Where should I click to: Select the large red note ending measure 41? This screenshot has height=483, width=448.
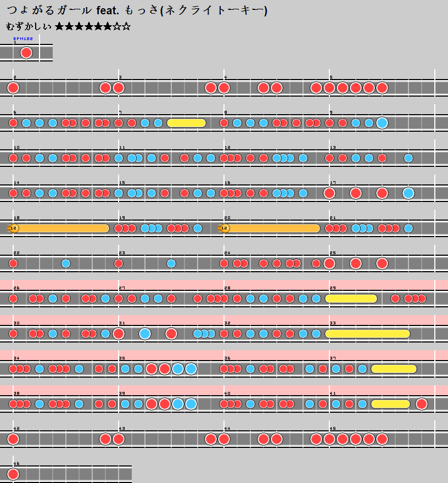coord(422,404)
